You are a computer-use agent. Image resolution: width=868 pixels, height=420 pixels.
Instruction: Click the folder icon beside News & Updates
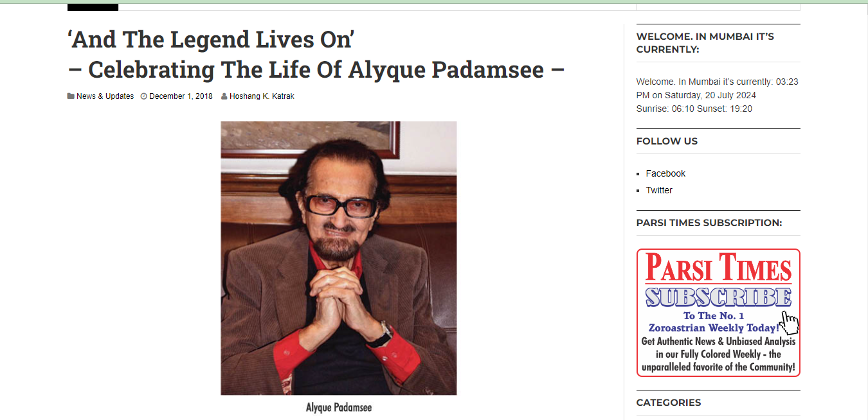point(71,96)
